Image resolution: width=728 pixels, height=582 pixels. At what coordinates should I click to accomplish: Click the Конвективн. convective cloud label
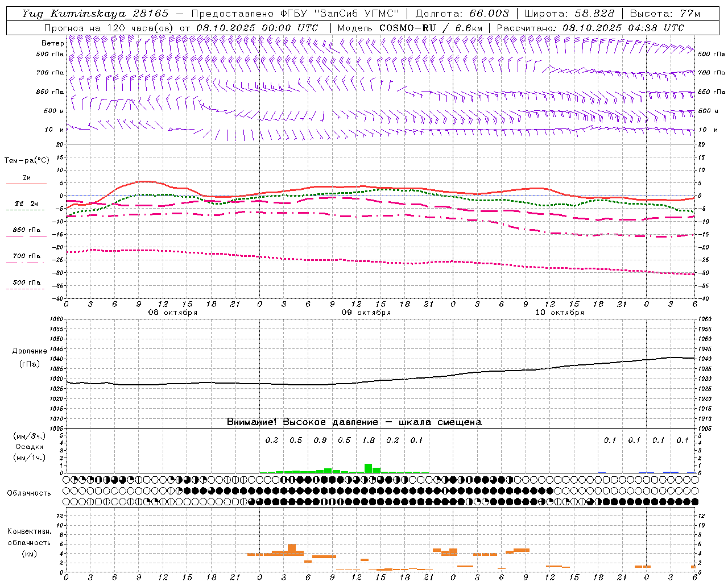(29, 531)
